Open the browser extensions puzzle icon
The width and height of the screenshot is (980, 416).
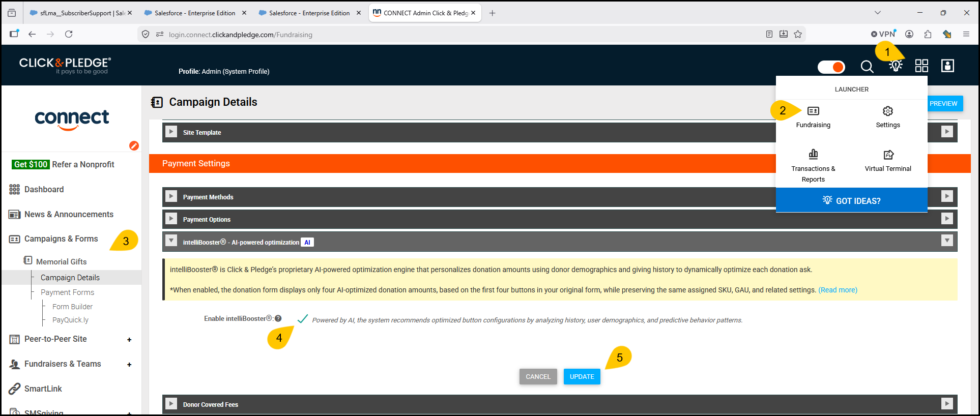click(x=928, y=34)
